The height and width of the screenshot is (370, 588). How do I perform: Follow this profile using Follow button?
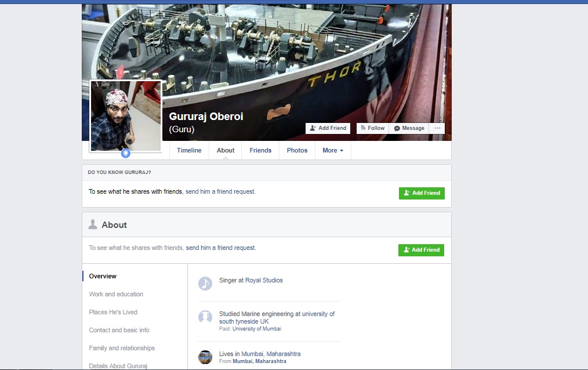click(x=373, y=128)
